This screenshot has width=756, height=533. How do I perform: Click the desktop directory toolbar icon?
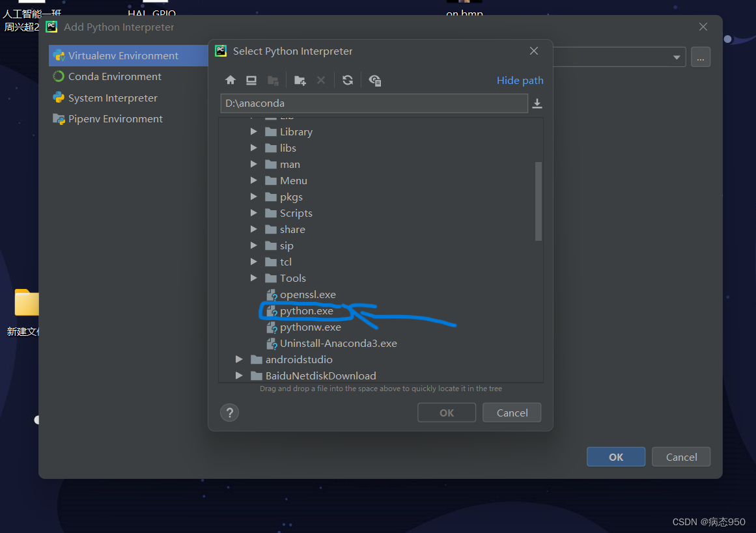click(x=251, y=80)
